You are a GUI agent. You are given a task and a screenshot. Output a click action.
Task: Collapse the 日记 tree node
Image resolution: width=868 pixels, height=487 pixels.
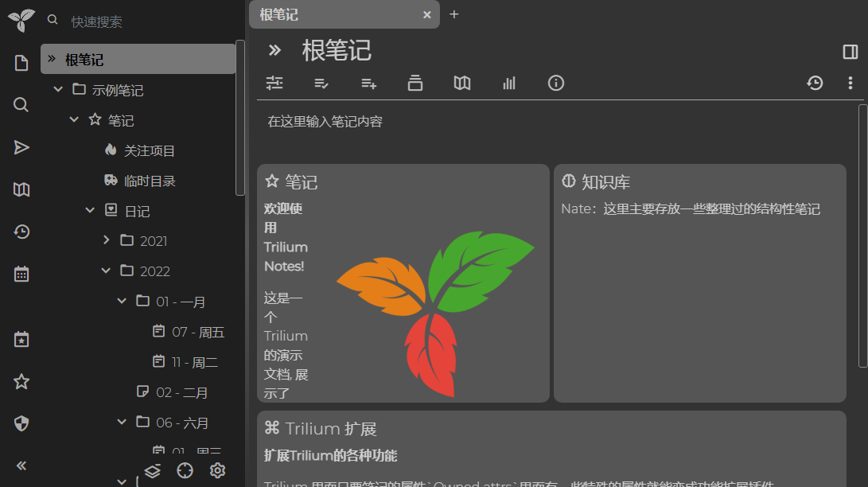(x=90, y=210)
